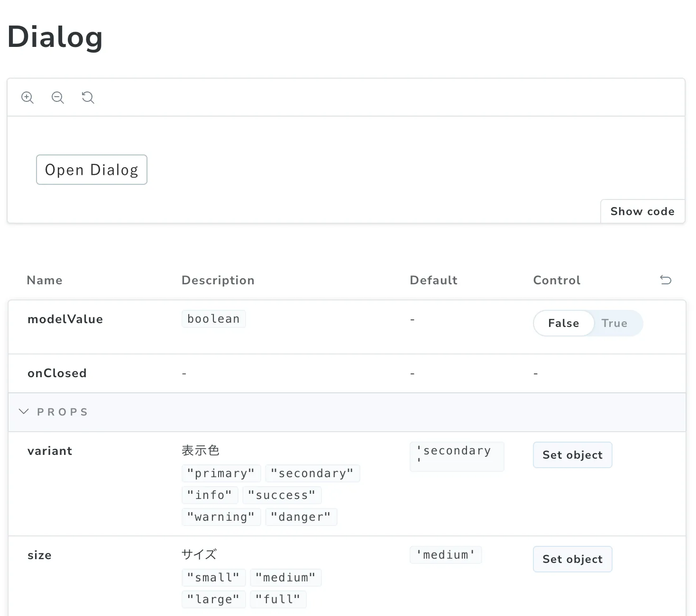This screenshot has width=696, height=616.
Task: Show code for the Dialog story
Action: 642,211
